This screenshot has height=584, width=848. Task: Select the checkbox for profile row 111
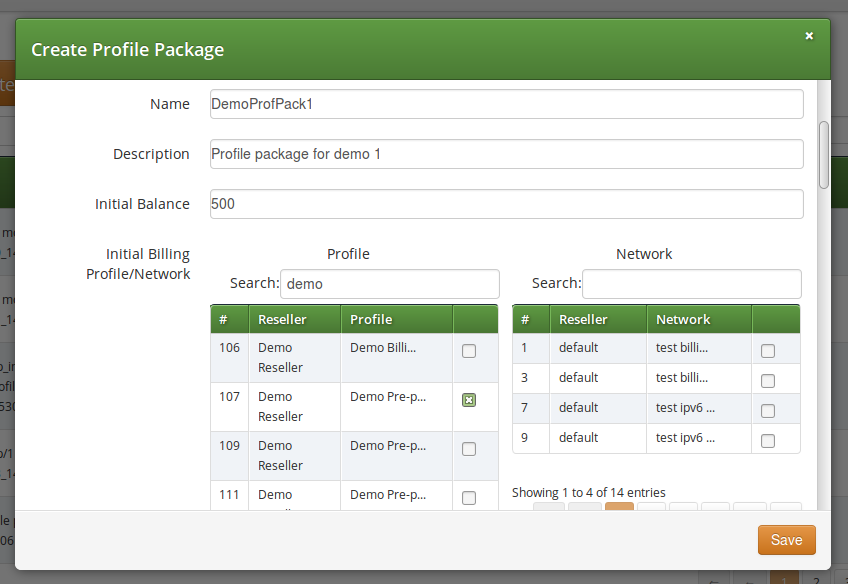click(x=468, y=497)
